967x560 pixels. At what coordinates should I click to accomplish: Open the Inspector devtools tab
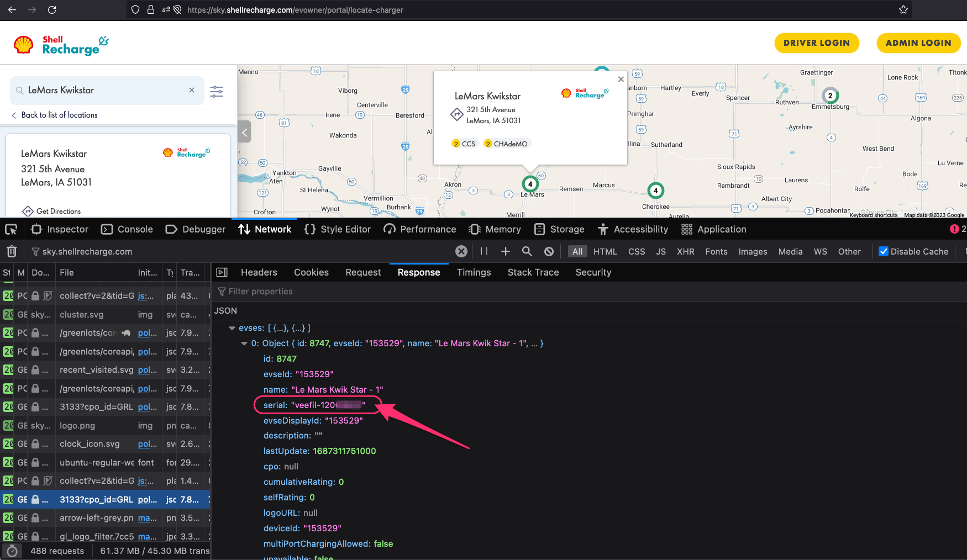pos(60,229)
